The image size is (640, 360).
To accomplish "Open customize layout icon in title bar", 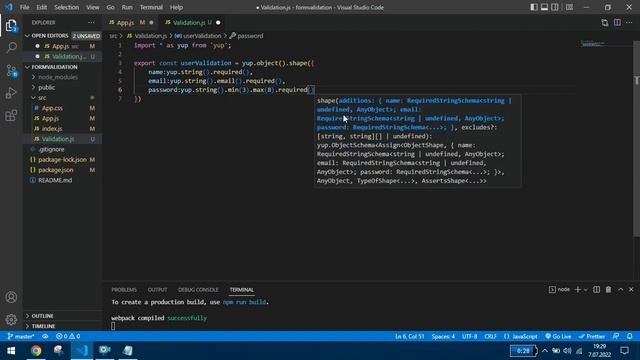I will 569,7.
